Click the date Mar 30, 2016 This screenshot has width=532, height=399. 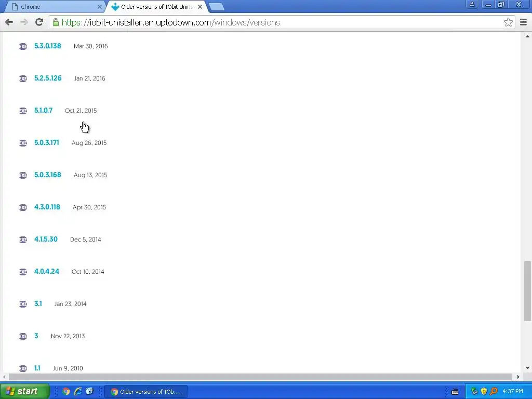[x=90, y=46]
